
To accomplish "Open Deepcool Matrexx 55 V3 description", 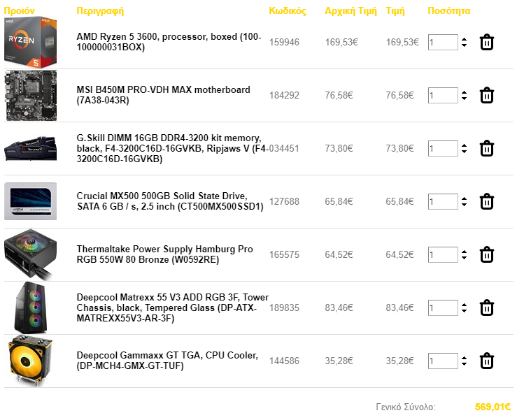I will click(x=172, y=307).
